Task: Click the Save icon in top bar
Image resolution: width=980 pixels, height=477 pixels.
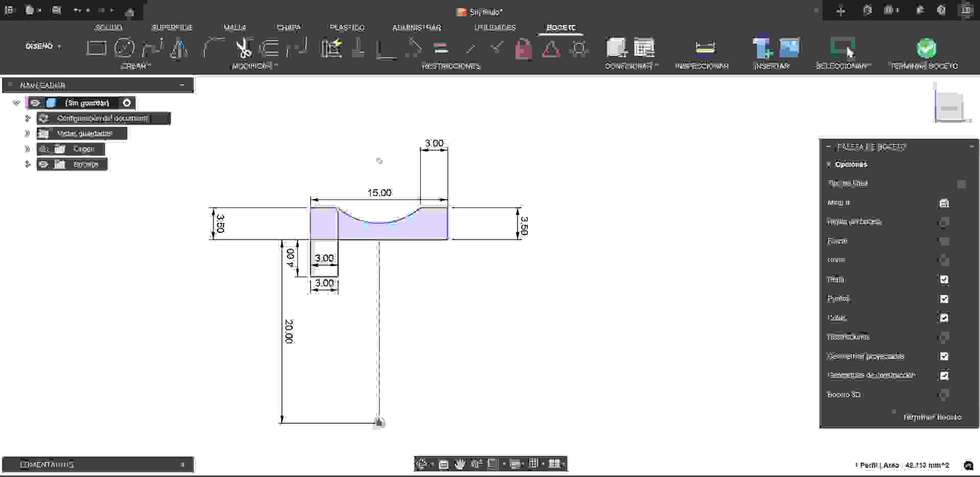Action: (x=56, y=10)
